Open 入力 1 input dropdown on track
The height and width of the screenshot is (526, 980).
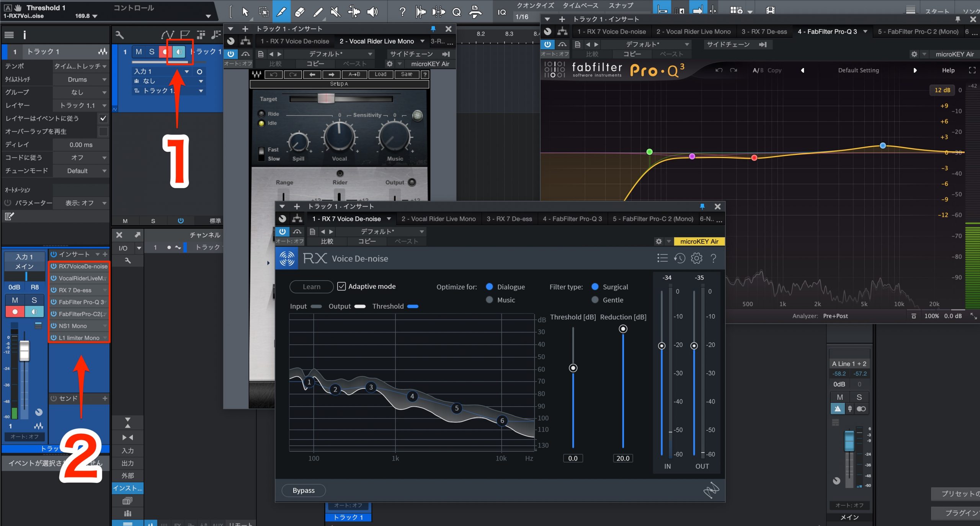pyautogui.click(x=162, y=72)
